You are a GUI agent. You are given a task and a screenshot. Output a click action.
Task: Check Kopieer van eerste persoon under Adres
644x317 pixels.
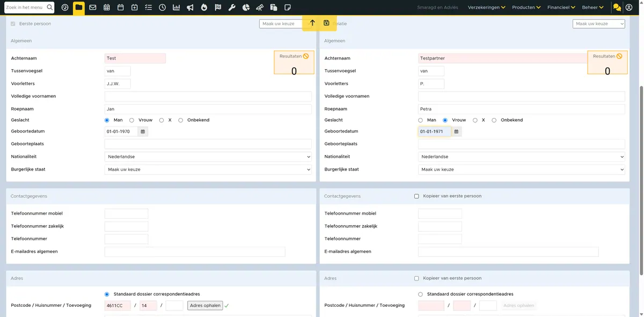click(416, 278)
